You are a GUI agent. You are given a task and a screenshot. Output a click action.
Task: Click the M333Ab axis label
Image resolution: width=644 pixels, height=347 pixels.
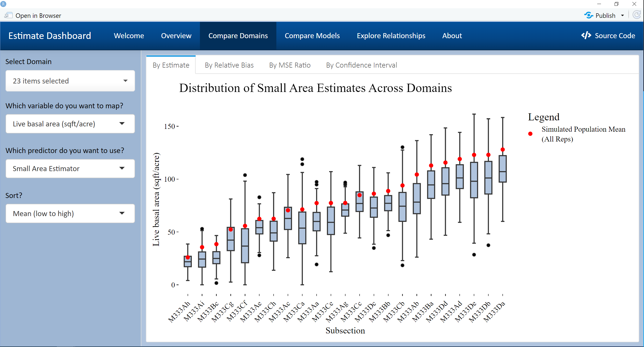click(408, 312)
